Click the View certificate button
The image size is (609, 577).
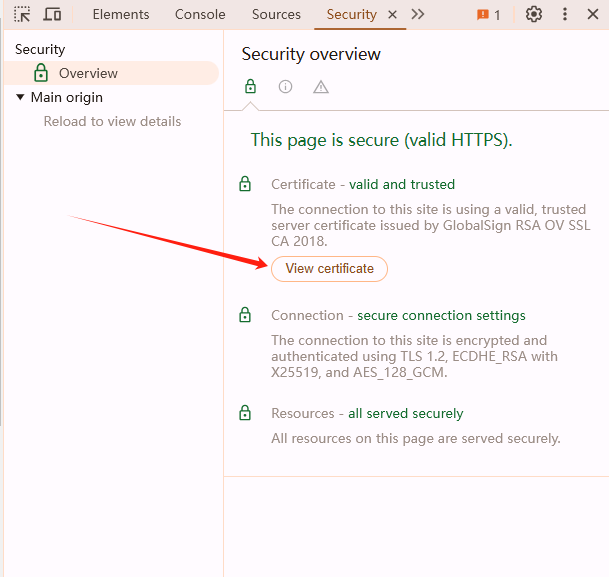(x=329, y=269)
